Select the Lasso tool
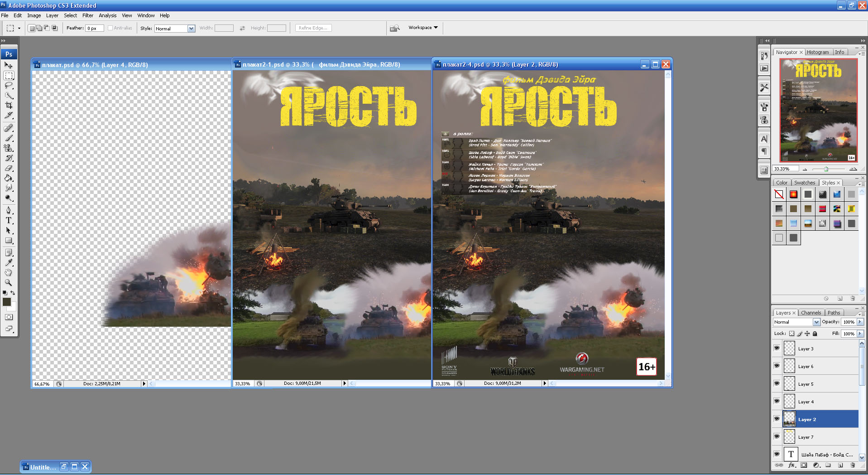868x475 pixels. 9,85
